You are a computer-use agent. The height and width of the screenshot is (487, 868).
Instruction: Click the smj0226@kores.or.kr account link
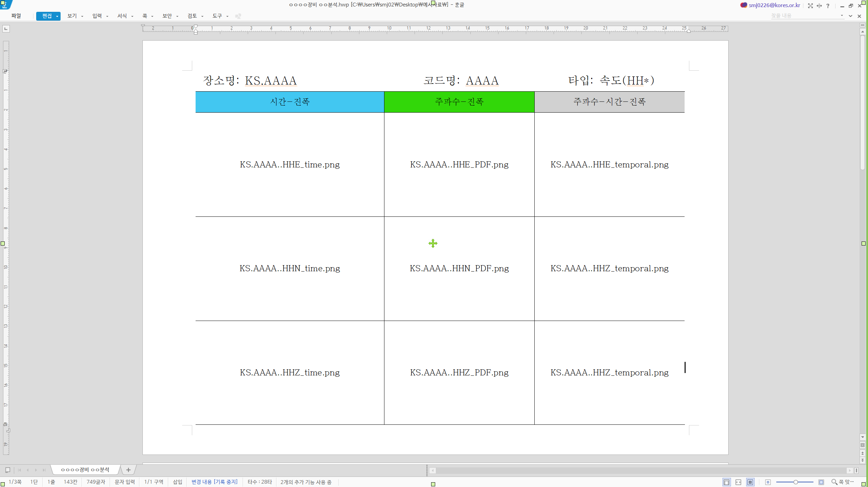(774, 5)
